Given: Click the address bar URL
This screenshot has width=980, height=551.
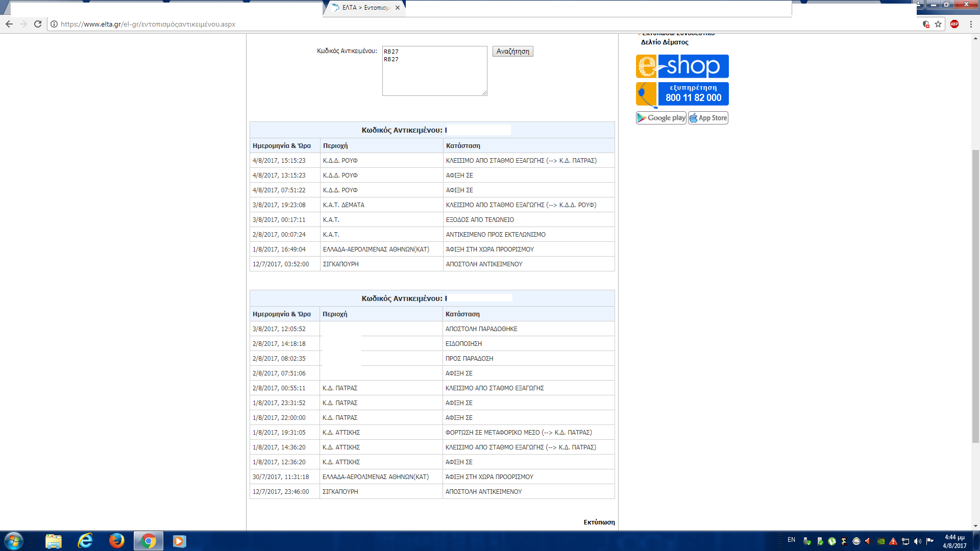Looking at the screenshot, I should (148, 24).
